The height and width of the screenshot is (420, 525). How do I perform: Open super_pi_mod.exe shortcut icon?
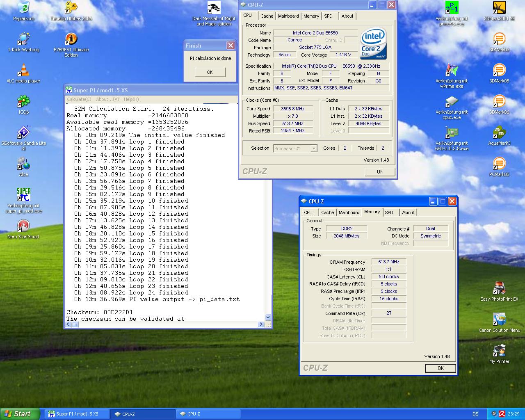[x=23, y=195]
